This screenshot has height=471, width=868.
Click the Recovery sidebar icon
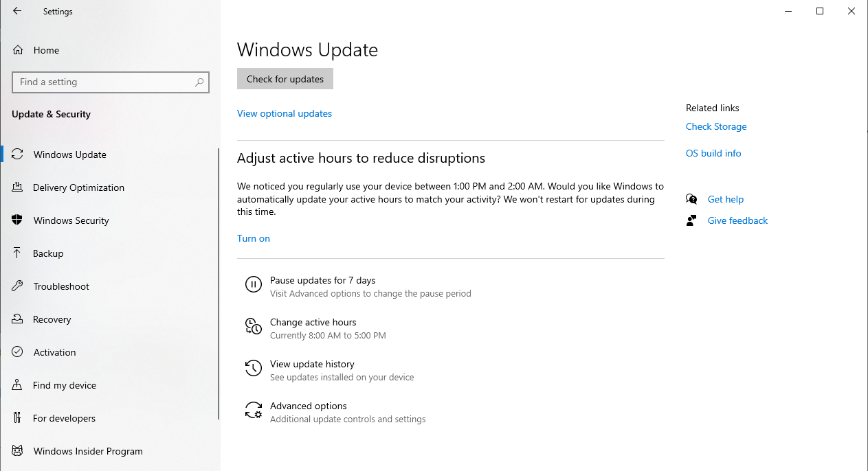[x=18, y=319]
